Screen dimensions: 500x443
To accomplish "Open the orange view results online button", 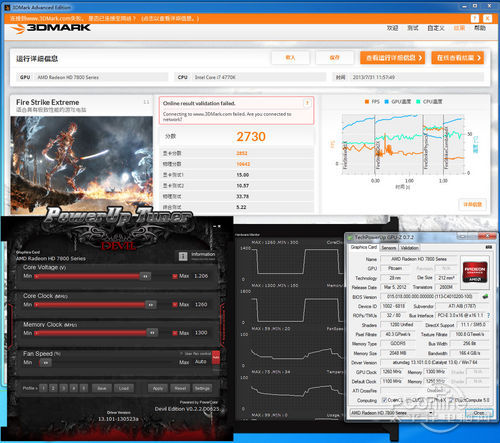I will click(x=457, y=58).
